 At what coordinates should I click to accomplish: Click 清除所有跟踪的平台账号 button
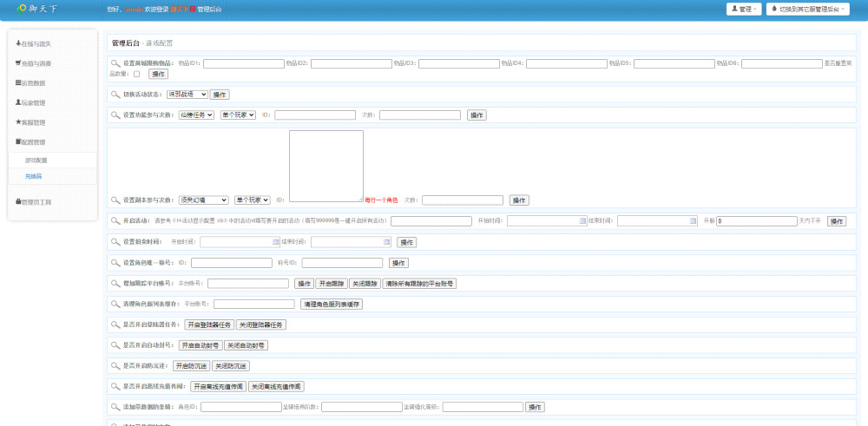[x=419, y=284]
